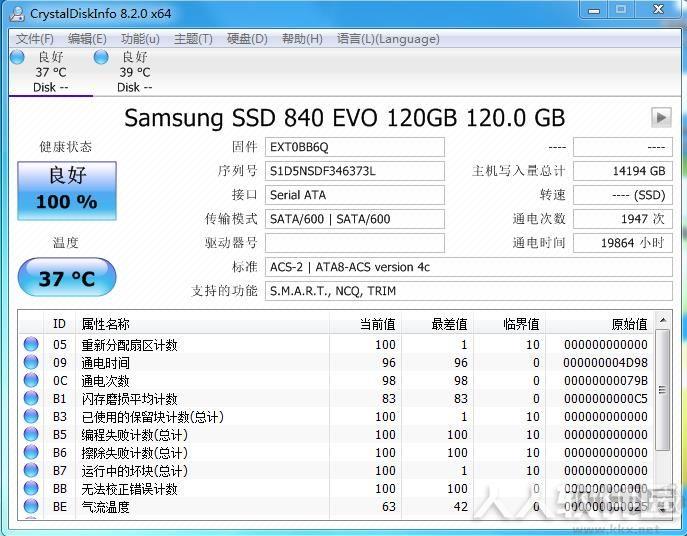
Task: Open the 硬盘(D) menu
Action: (247, 39)
